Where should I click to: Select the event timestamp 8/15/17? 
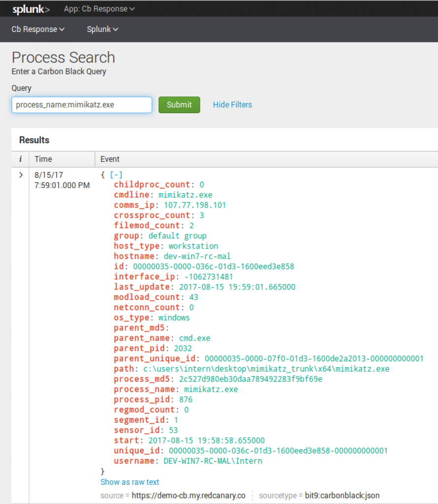click(x=49, y=175)
